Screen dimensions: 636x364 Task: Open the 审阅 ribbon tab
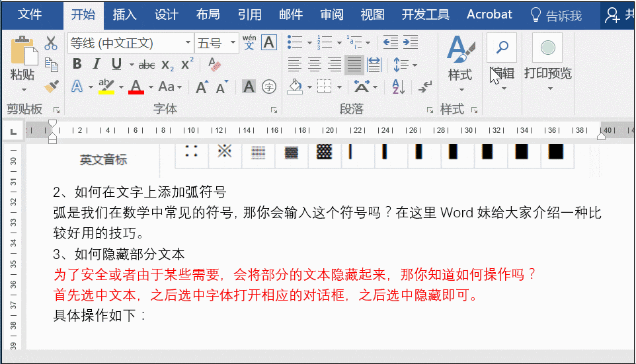tap(332, 15)
